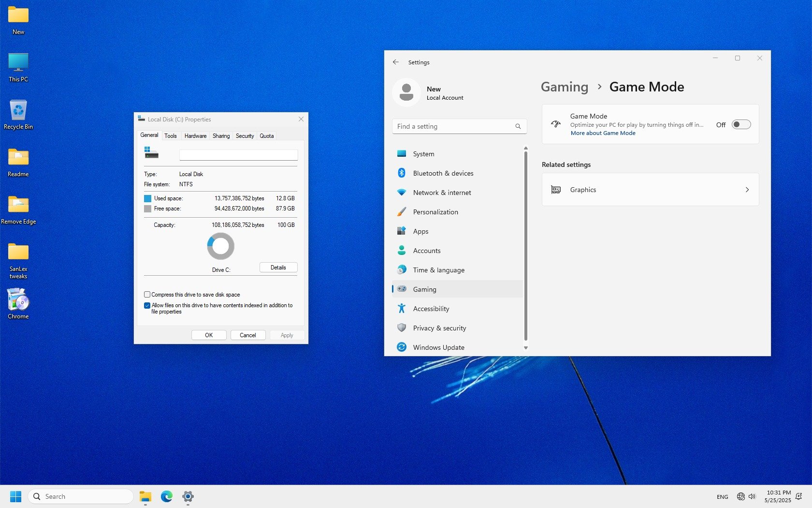Viewport: 812px width, 508px height.
Task: Uncheck Allow files to have contents indexed
Action: pos(147,305)
